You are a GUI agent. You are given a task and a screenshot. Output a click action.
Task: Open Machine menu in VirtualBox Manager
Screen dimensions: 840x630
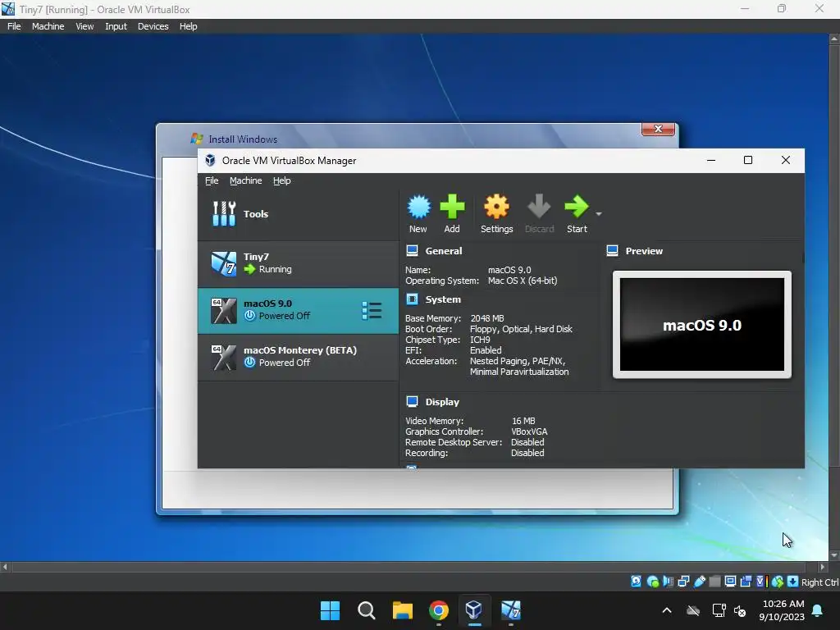coord(246,180)
